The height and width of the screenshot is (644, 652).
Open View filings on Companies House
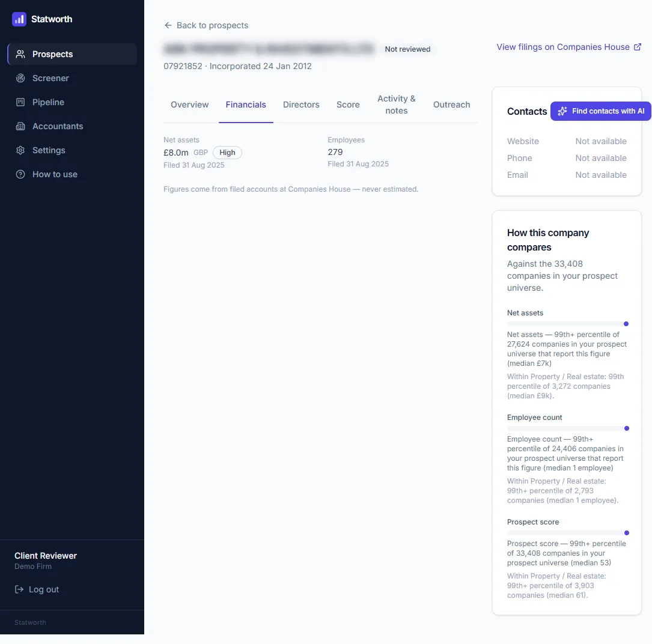[x=569, y=47]
